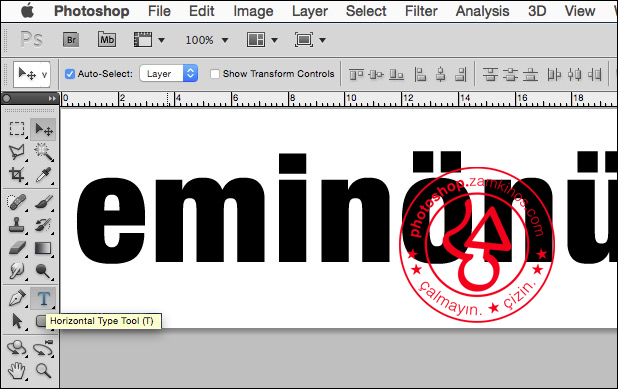The width and height of the screenshot is (618, 389).
Task: Launch Adobe Bridge with Br button
Action: 71,40
